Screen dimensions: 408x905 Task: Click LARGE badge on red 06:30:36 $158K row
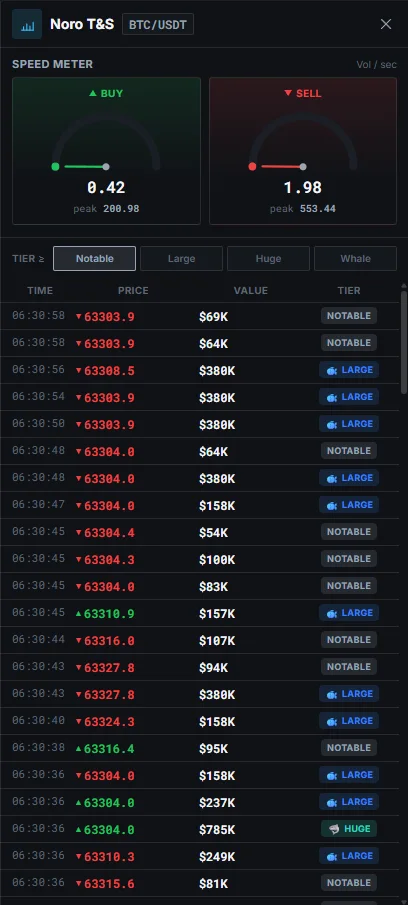pos(349,775)
